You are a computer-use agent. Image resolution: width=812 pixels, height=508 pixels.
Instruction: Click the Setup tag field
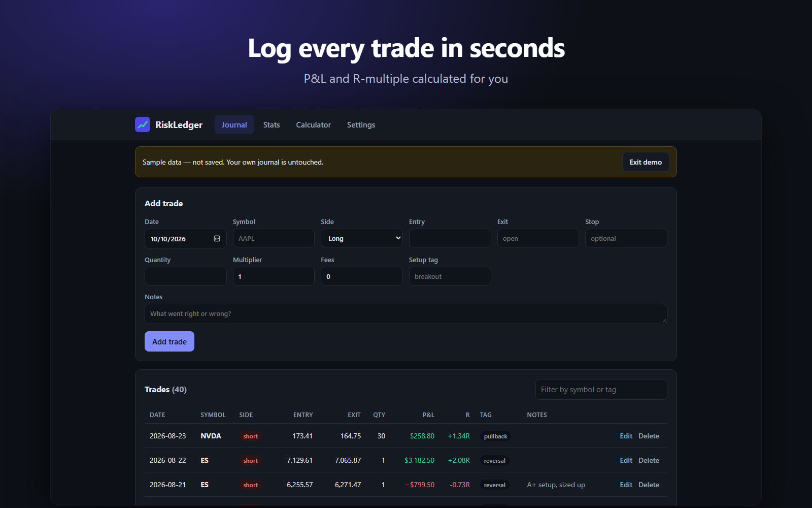(x=450, y=276)
